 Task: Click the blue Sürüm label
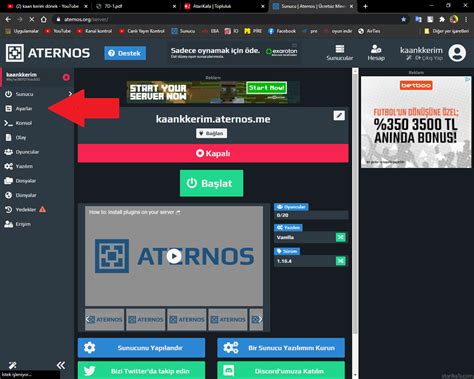(287, 251)
